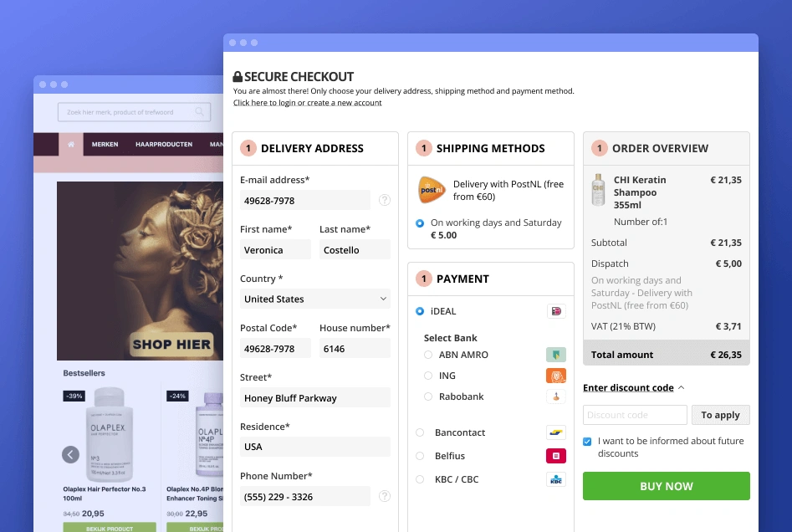Click the Discount code input field
The width and height of the screenshot is (792, 532).
pos(635,415)
